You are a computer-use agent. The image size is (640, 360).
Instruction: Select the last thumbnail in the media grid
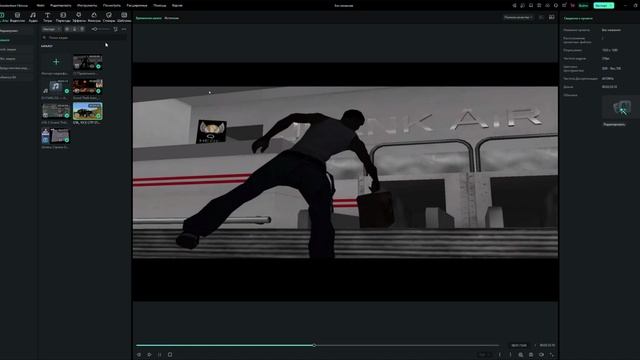coord(56,136)
